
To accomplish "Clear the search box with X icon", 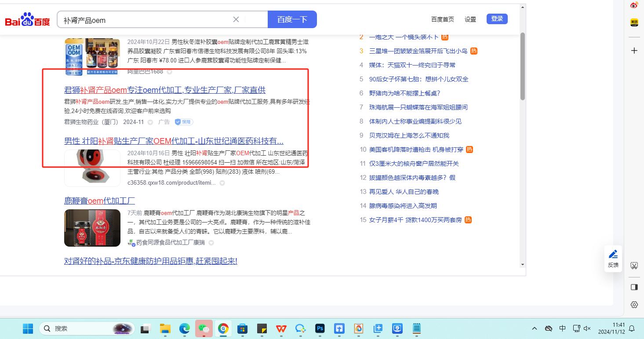I will [236, 19].
